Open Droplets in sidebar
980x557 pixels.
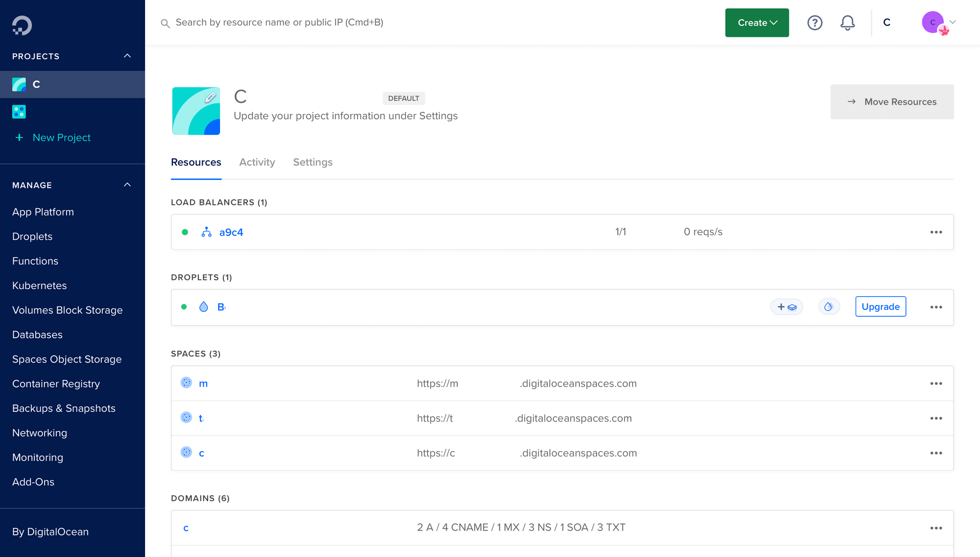tap(32, 236)
